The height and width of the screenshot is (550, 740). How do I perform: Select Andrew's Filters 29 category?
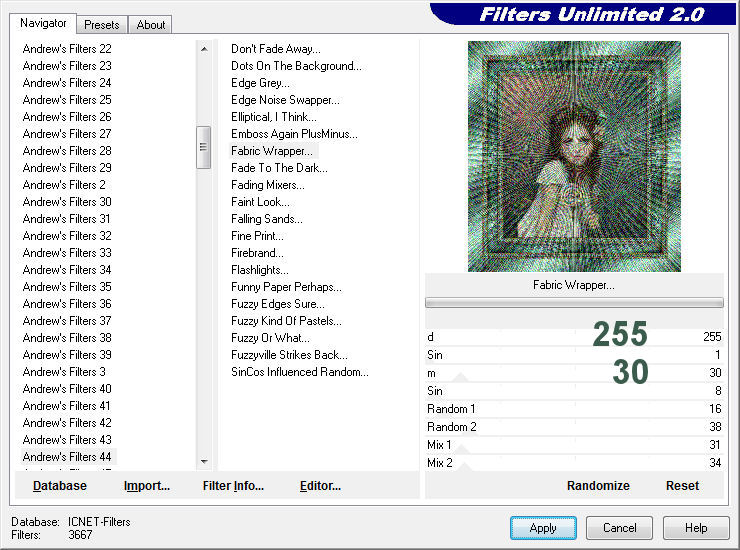(67, 168)
